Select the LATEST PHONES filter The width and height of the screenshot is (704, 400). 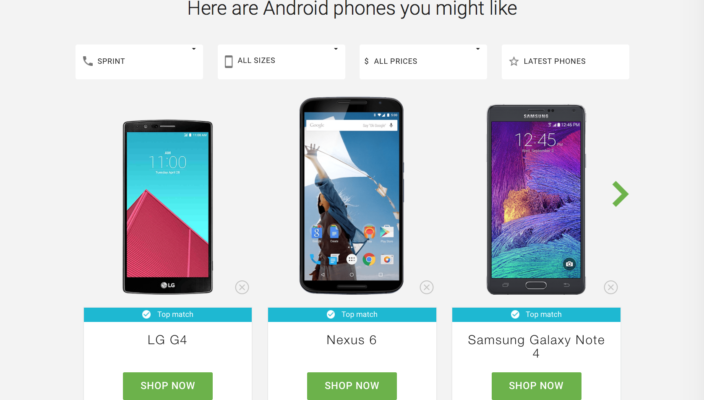click(x=565, y=62)
